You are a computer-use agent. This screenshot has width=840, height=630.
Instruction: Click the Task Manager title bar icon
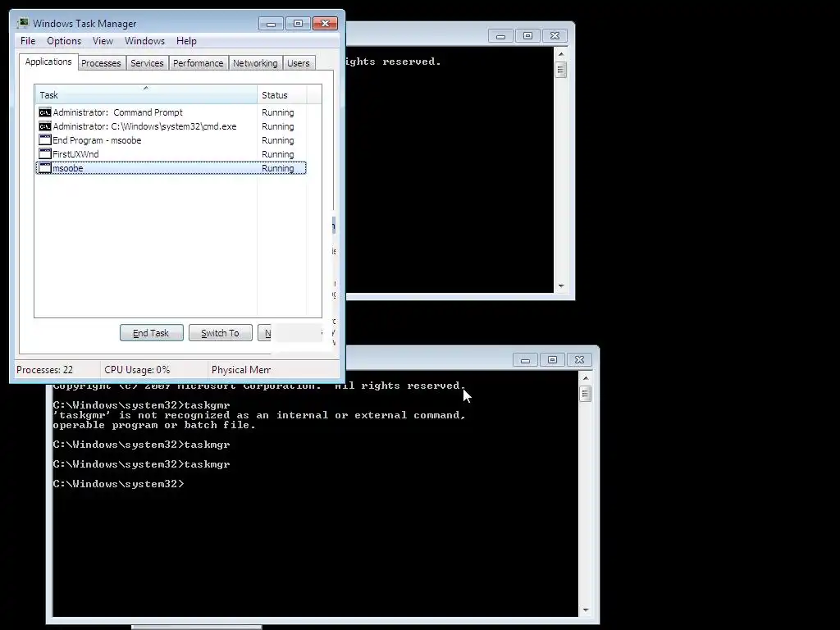pos(23,23)
